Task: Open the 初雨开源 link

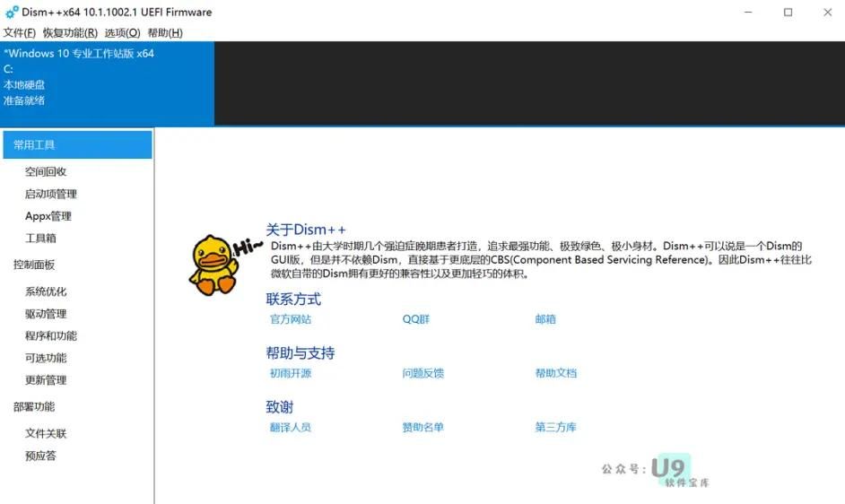Action: (291, 373)
